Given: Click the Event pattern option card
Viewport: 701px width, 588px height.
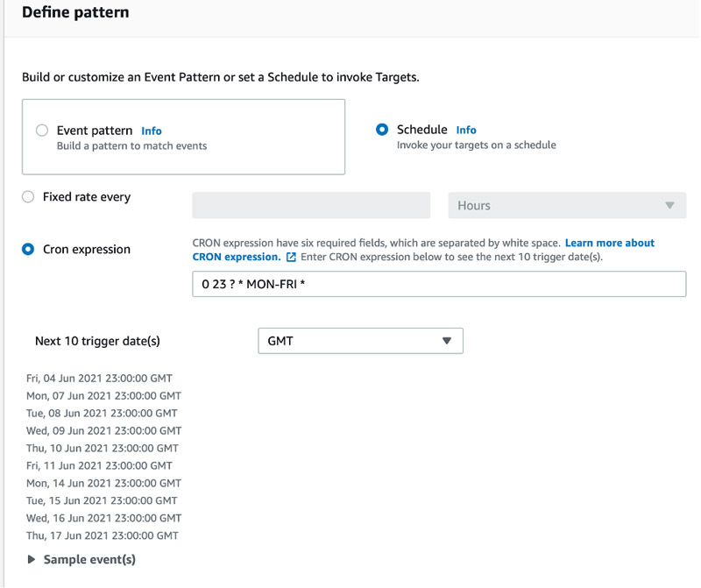Looking at the screenshot, I should (x=183, y=137).
